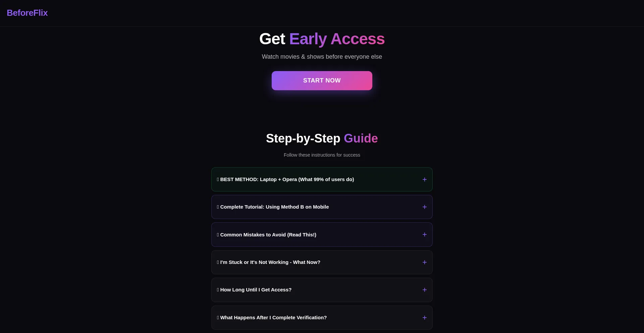
Task: Click plus icon beside How Long Until I Get Access
Action: [424, 290]
